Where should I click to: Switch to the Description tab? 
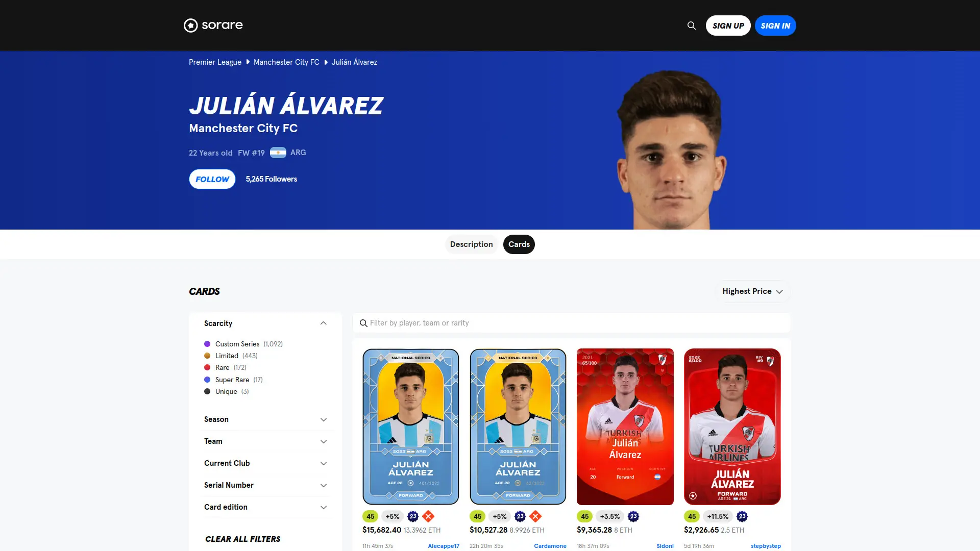tap(471, 244)
